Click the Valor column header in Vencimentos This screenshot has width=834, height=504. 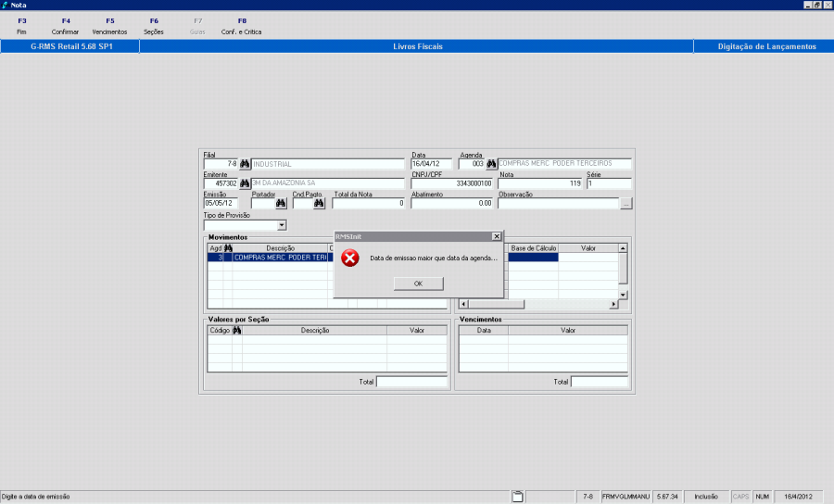tap(568, 330)
